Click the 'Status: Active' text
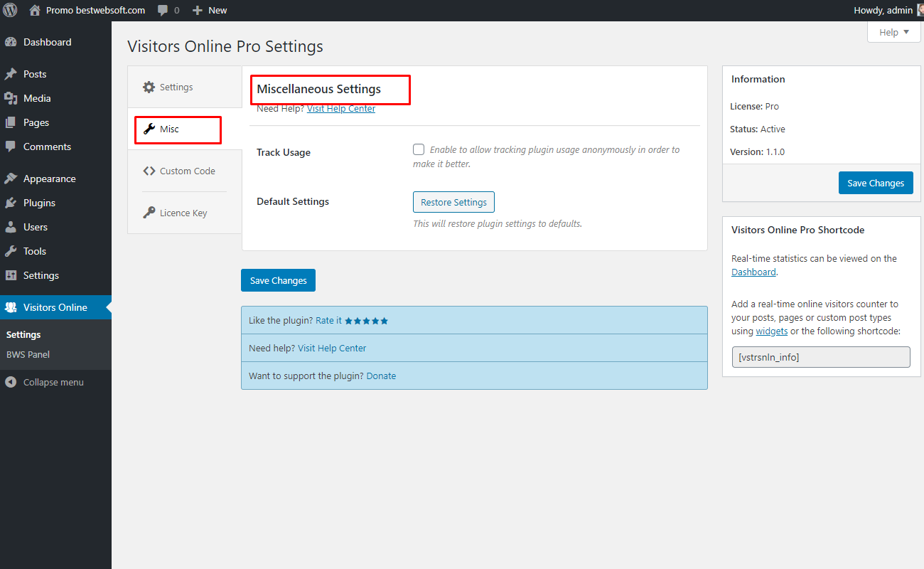924x569 pixels. tap(758, 129)
